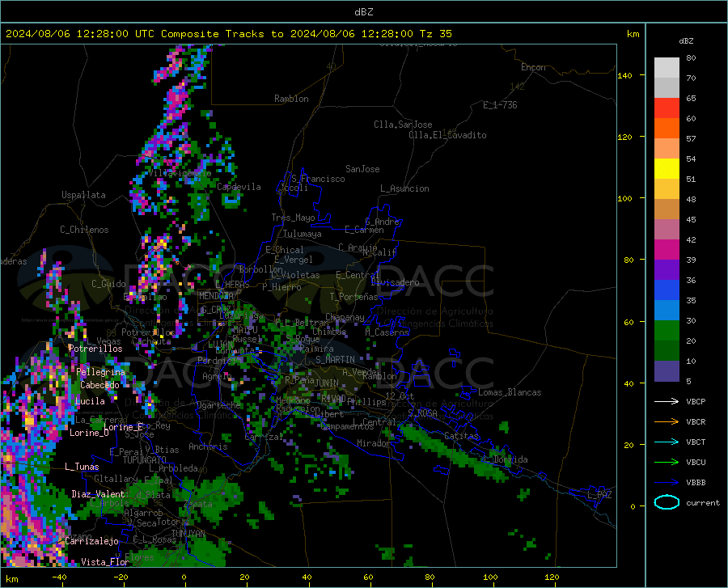
Task: Click the blue VBBB arrow icon
Action: (x=667, y=482)
